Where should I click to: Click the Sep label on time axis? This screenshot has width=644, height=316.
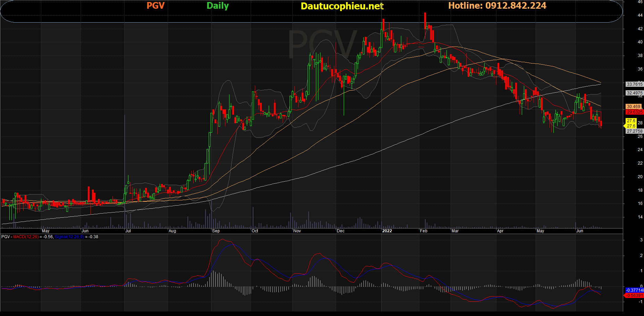[216, 231]
